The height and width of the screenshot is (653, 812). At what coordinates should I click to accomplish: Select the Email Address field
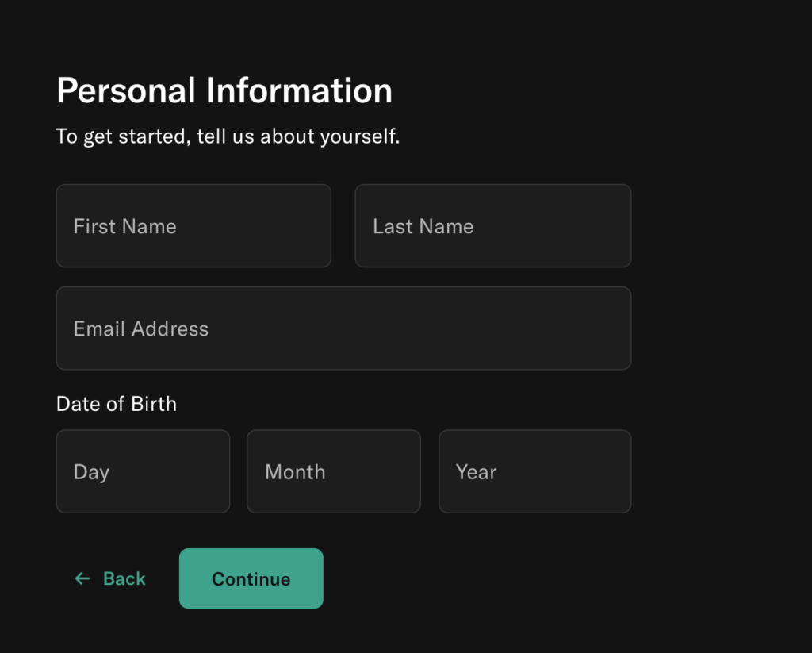tap(343, 328)
